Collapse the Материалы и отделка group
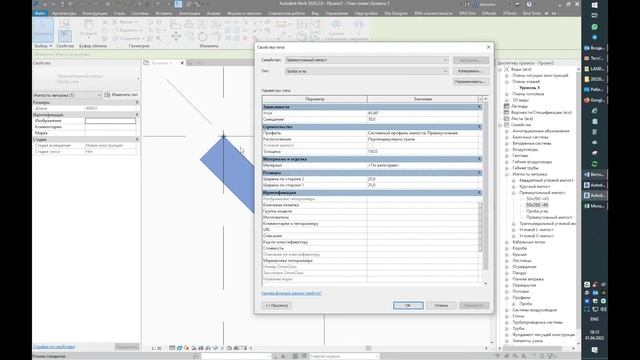Screen dimensions: 640x360 [x=479, y=159]
